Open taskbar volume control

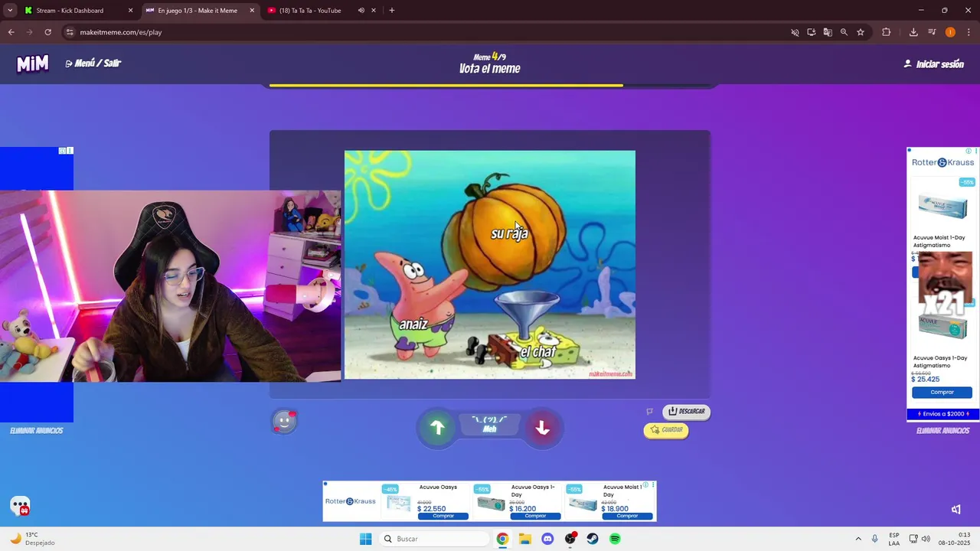tap(926, 539)
